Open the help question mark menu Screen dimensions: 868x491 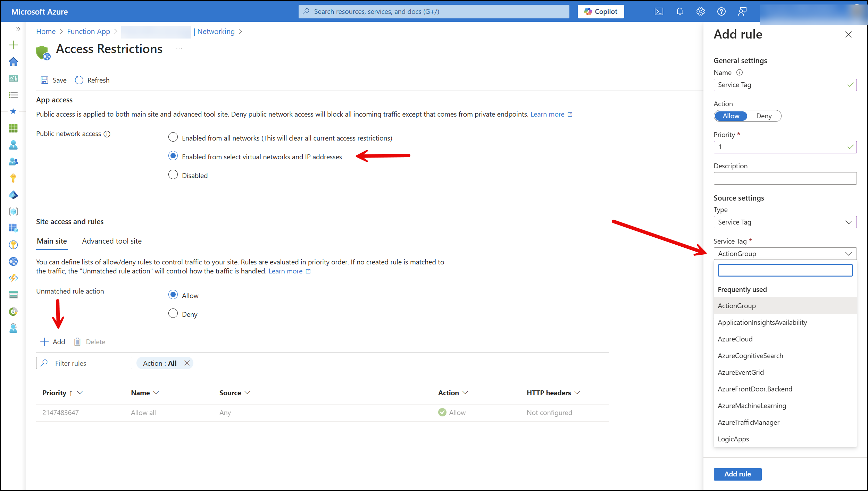pyautogui.click(x=721, y=11)
